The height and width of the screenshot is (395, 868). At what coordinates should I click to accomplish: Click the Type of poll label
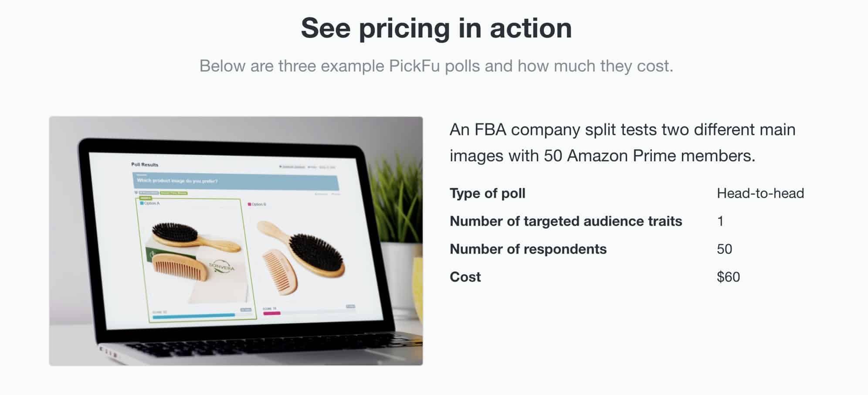488,193
